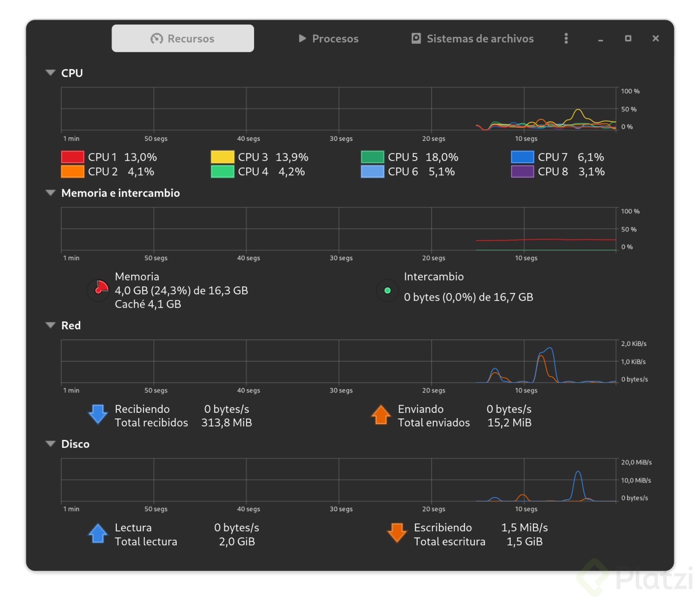Collapse the Disco section

[50, 444]
